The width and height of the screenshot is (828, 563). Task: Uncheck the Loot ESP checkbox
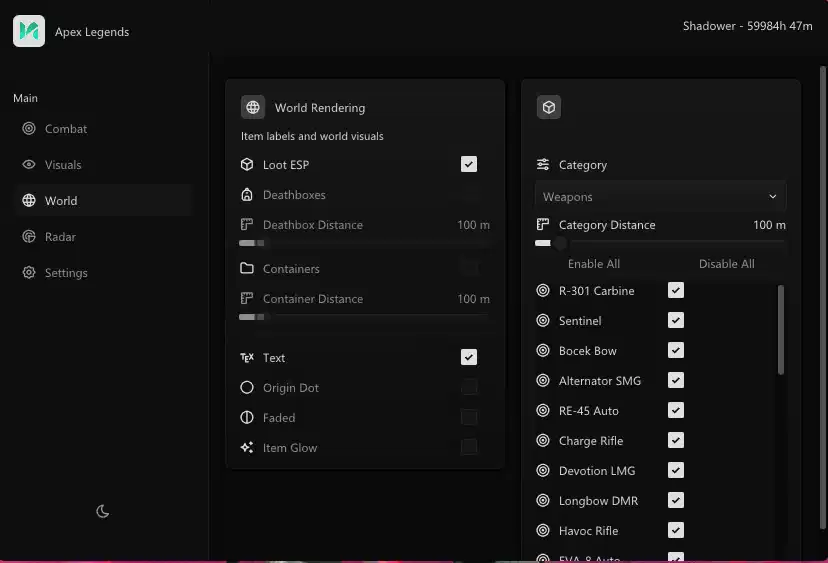coord(469,164)
